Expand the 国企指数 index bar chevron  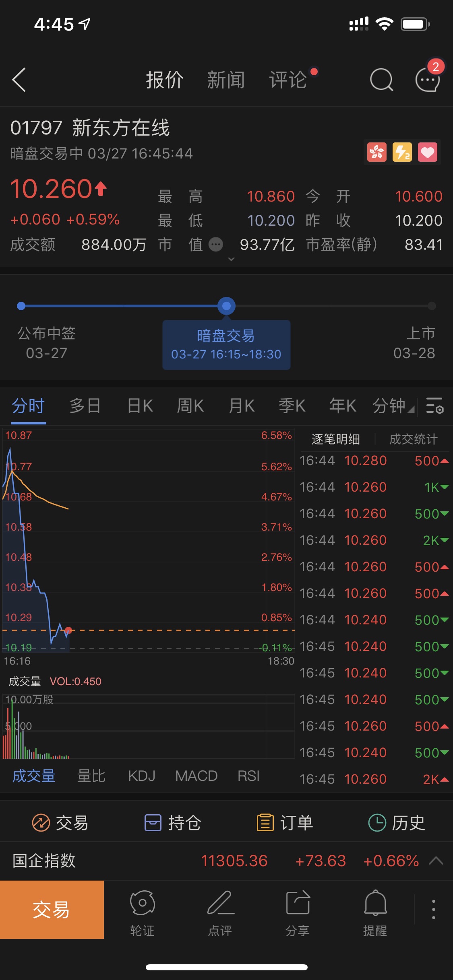(436, 861)
